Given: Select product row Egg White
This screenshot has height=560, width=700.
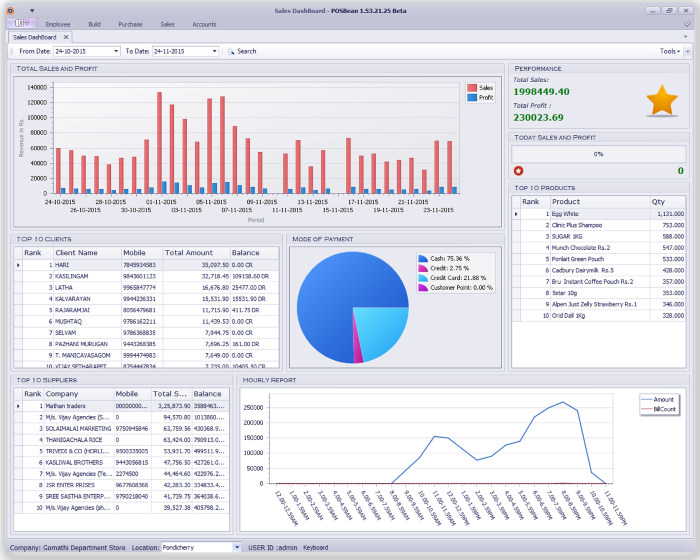Looking at the screenshot, I should 599,214.
